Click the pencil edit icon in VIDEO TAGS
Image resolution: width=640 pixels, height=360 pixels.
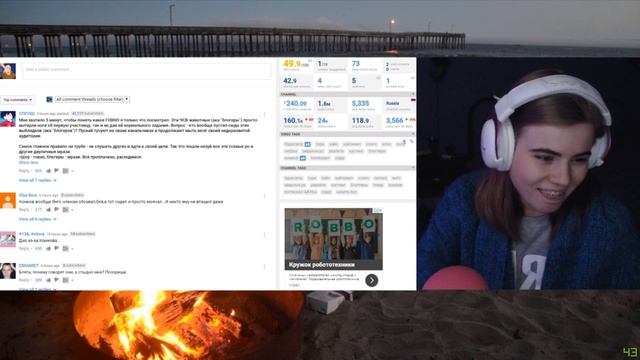[x=411, y=141]
